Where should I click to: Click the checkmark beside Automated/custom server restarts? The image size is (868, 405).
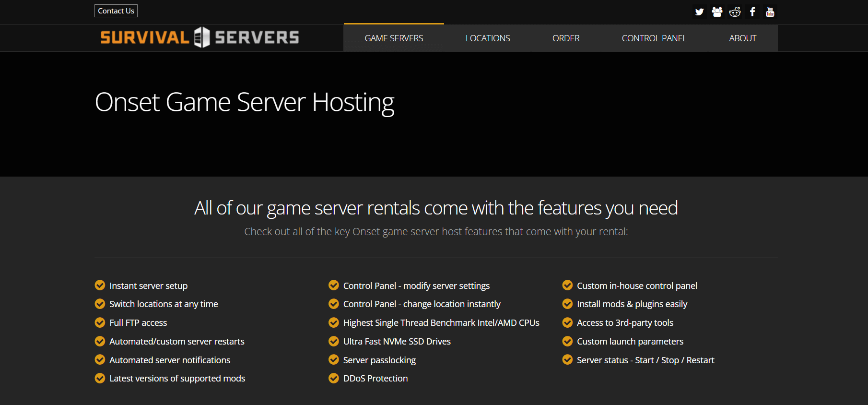point(100,341)
